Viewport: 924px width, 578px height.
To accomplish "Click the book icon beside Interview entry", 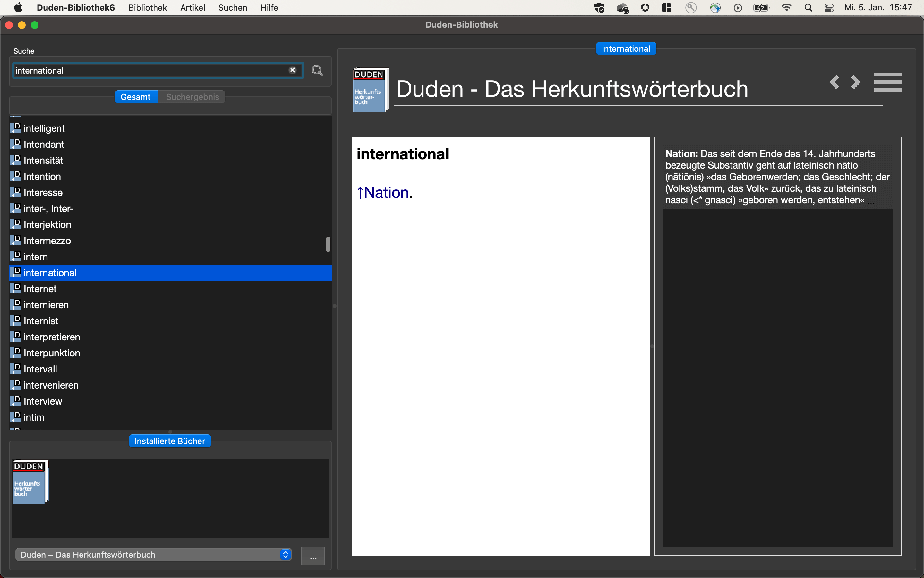I will point(15,401).
